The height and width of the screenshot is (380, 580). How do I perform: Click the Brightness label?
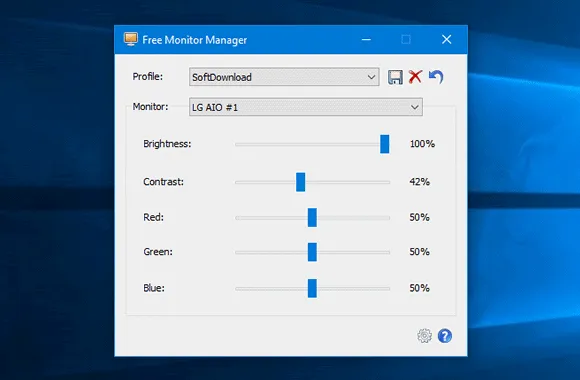(167, 144)
